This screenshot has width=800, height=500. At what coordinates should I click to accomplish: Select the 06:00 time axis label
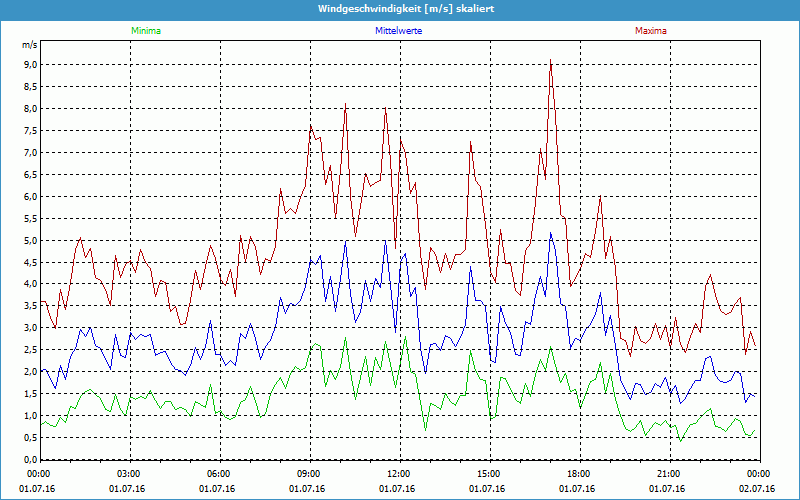[x=218, y=474]
